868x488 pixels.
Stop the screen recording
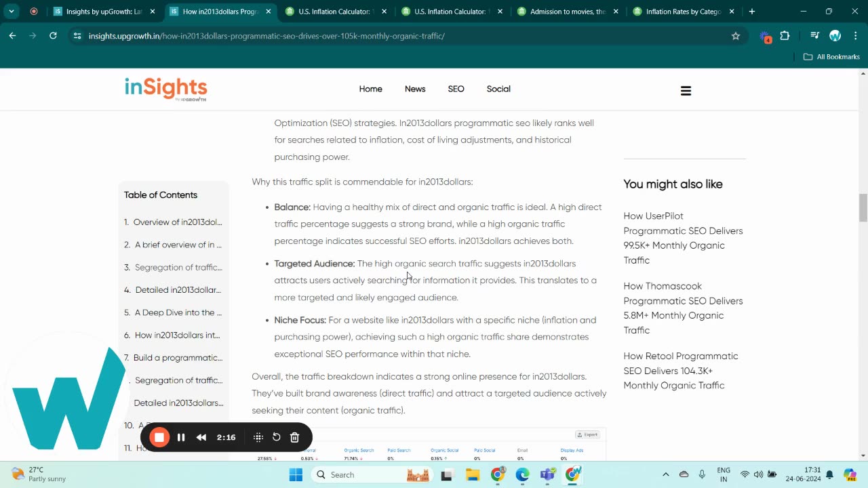tap(159, 437)
